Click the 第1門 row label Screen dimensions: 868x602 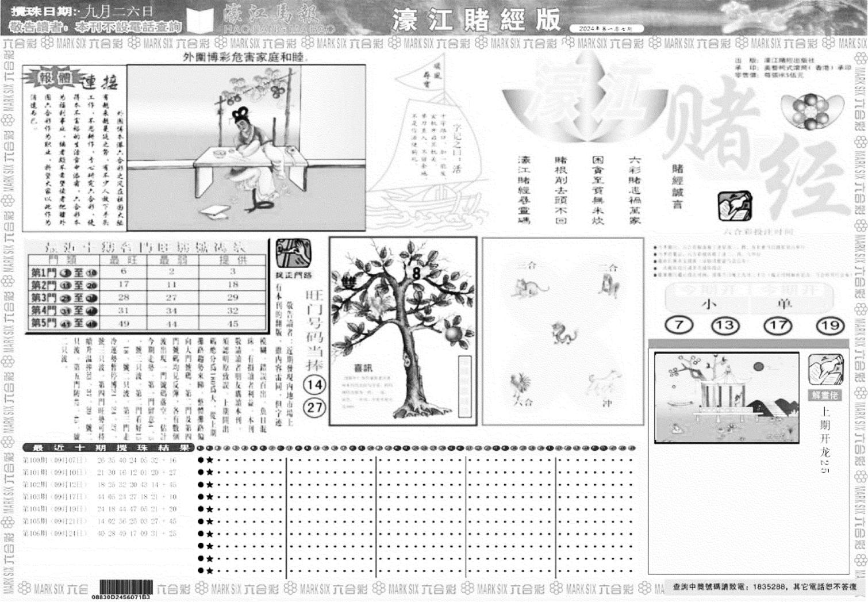63,273
